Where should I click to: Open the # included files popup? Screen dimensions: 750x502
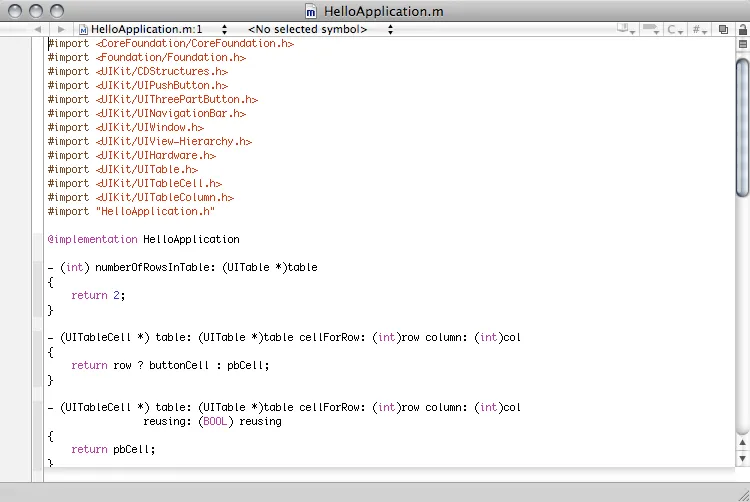tap(699, 29)
